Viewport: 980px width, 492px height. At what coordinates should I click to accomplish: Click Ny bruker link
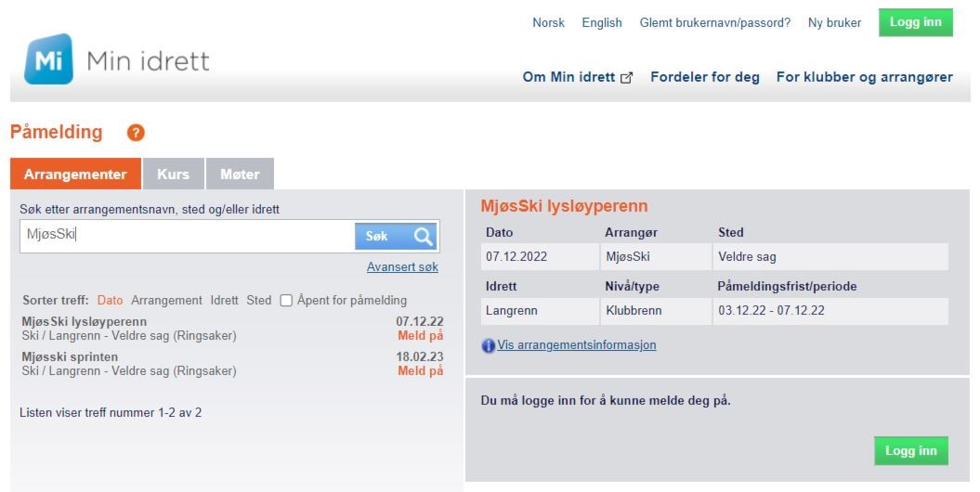(834, 22)
